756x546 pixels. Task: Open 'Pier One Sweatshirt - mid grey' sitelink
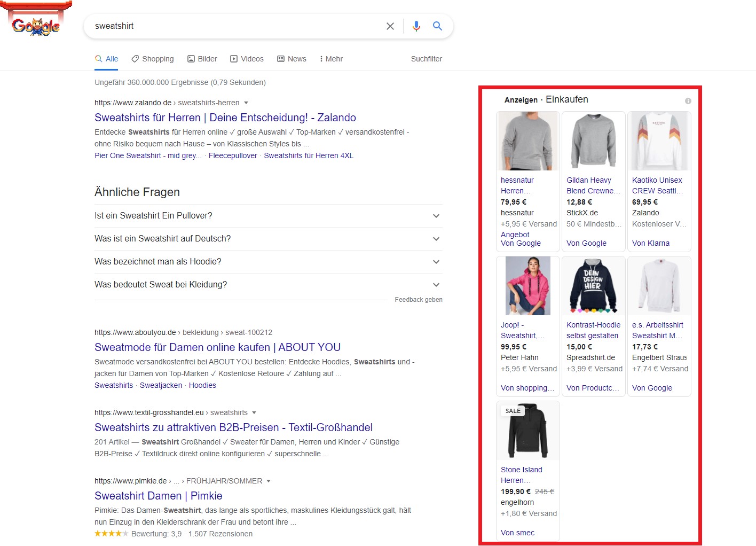coord(148,155)
